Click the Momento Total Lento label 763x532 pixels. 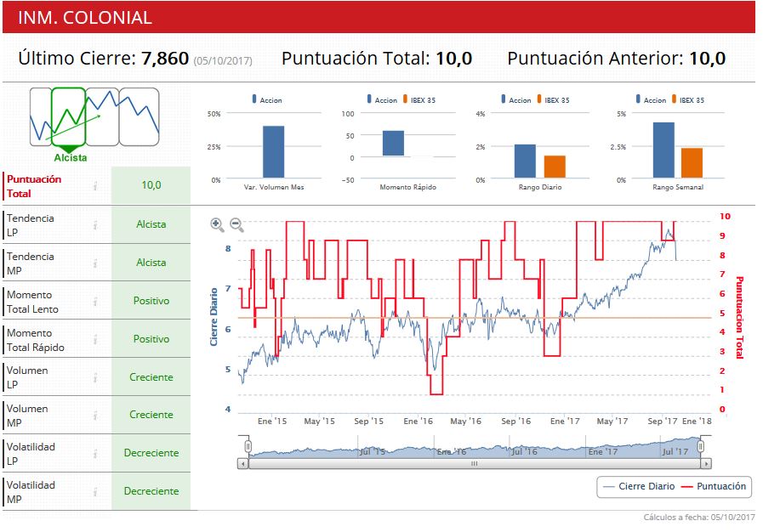[x=32, y=302]
